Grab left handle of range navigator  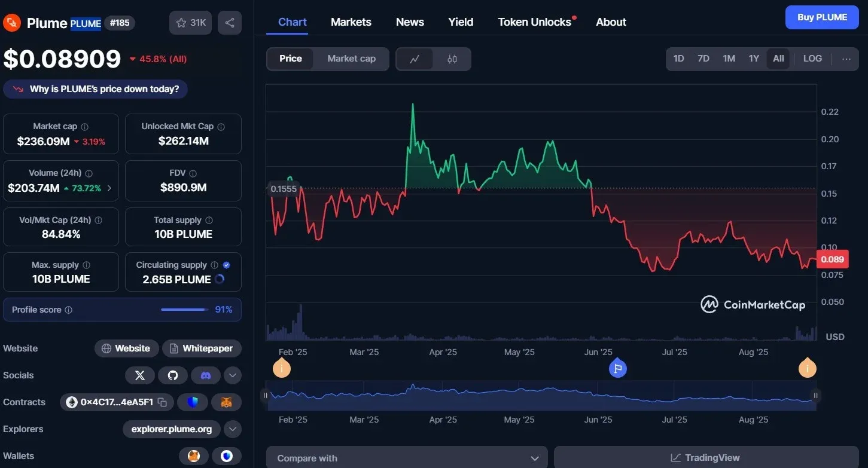[265, 395]
